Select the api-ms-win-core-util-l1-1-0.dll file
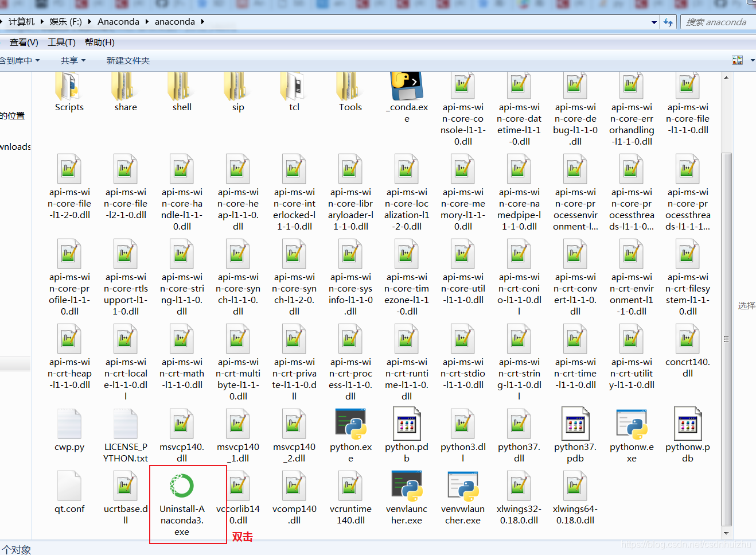 click(x=463, y=272)
